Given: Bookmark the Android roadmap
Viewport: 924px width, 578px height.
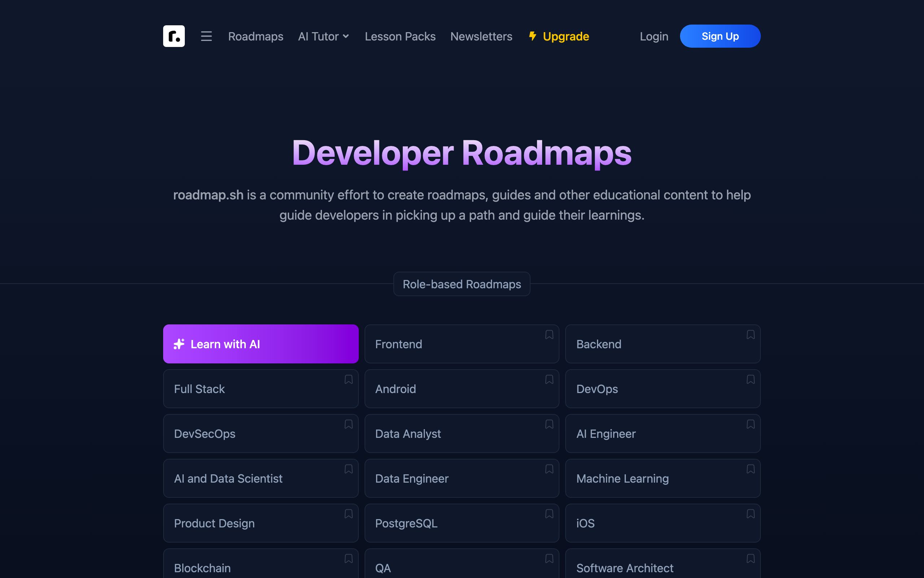Looking at the screenshot, I should [549, 379].
